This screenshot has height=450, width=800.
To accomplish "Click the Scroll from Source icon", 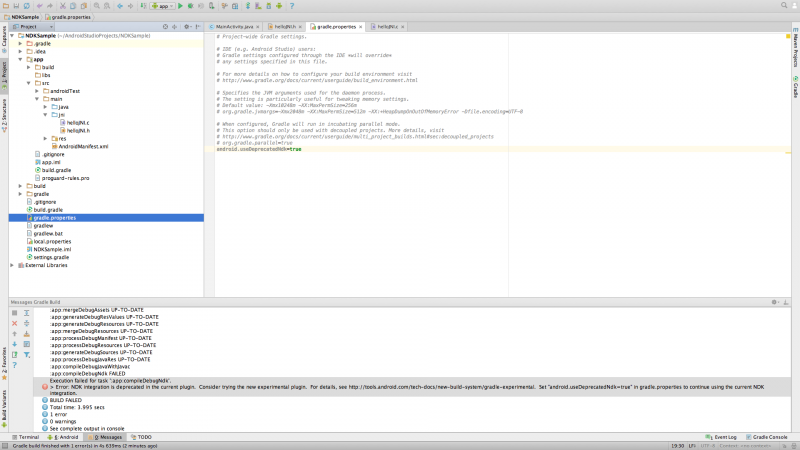I will 165,27.
